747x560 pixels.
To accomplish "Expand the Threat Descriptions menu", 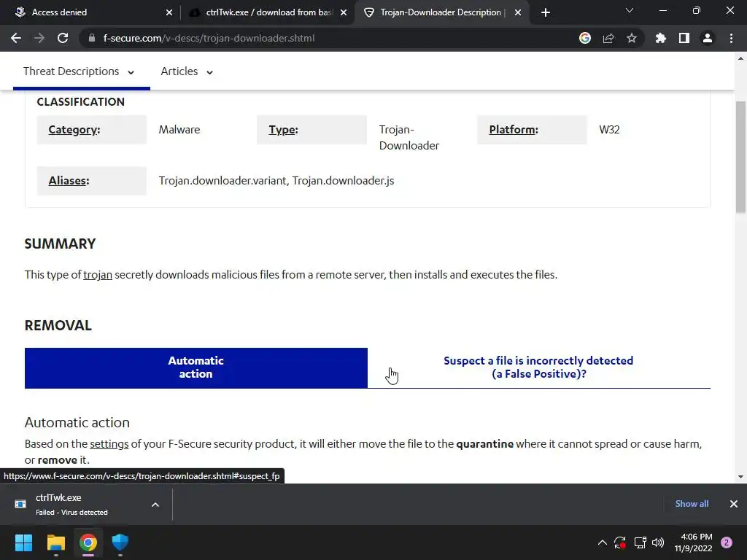I will click(79, 71).
